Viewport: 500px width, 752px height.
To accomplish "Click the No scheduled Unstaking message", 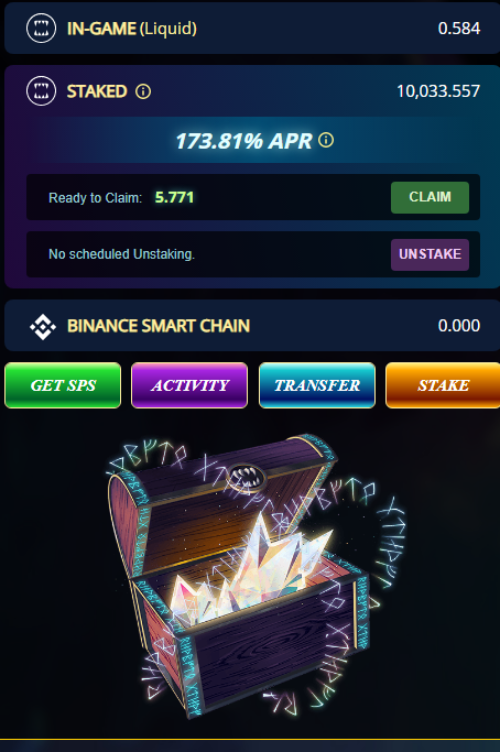I will pos(122,254).
